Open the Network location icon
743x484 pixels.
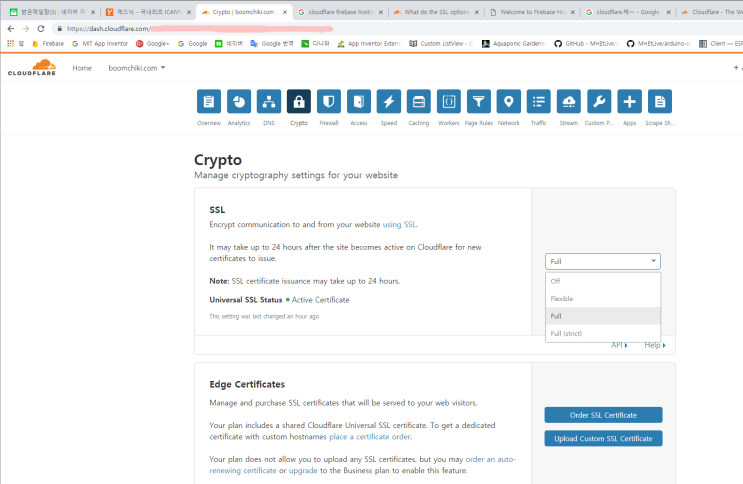[508, 101]
